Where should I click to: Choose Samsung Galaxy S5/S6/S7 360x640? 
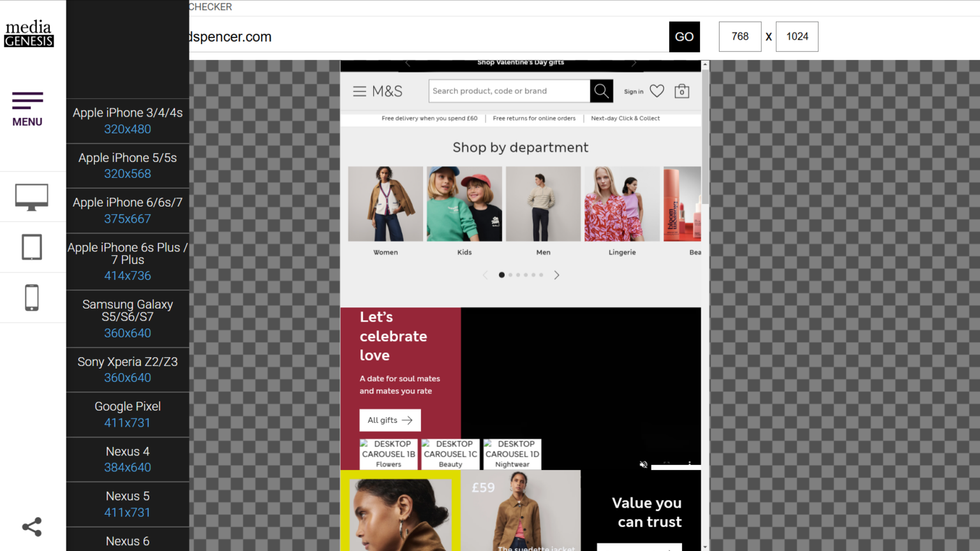(128, 319)
